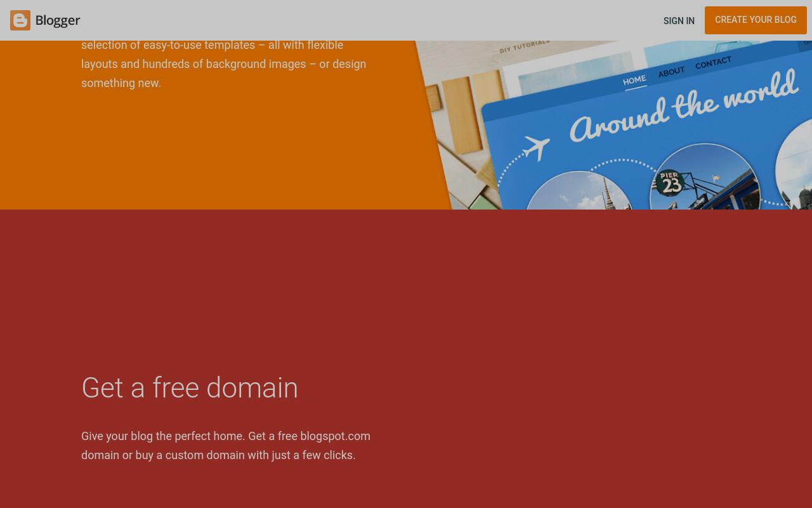
Task: Open the SIGN IN link
Action: (679, 21)
